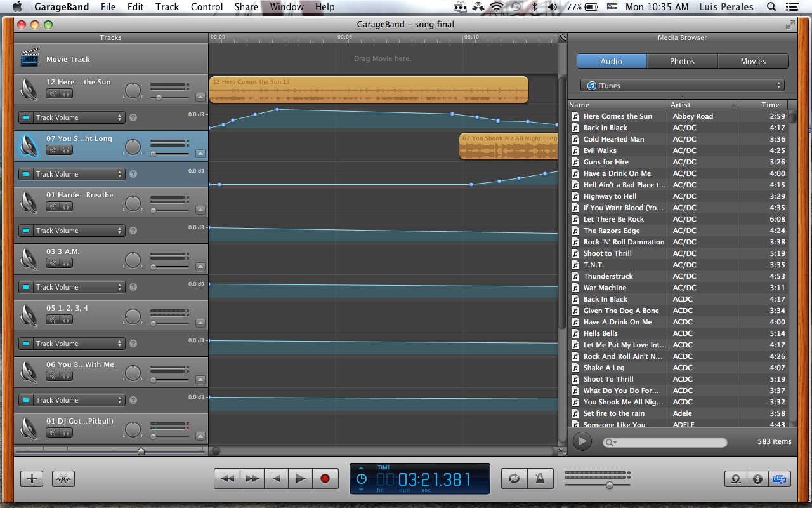Fast forward with double-right arrow button
The image size is (812, 508).
[252, 478]
